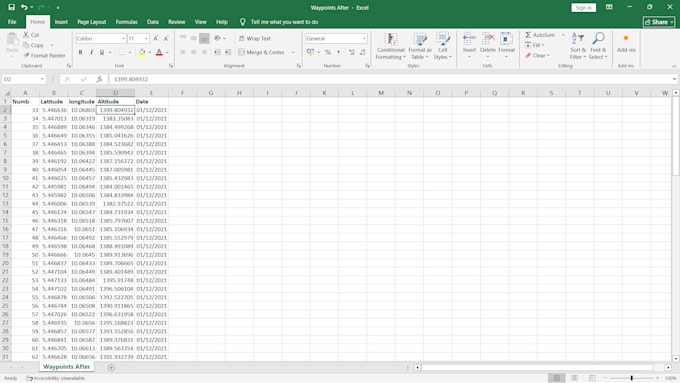Click the Share button
Viewport: 680px width, 383px height.
[x=659, y=22]
